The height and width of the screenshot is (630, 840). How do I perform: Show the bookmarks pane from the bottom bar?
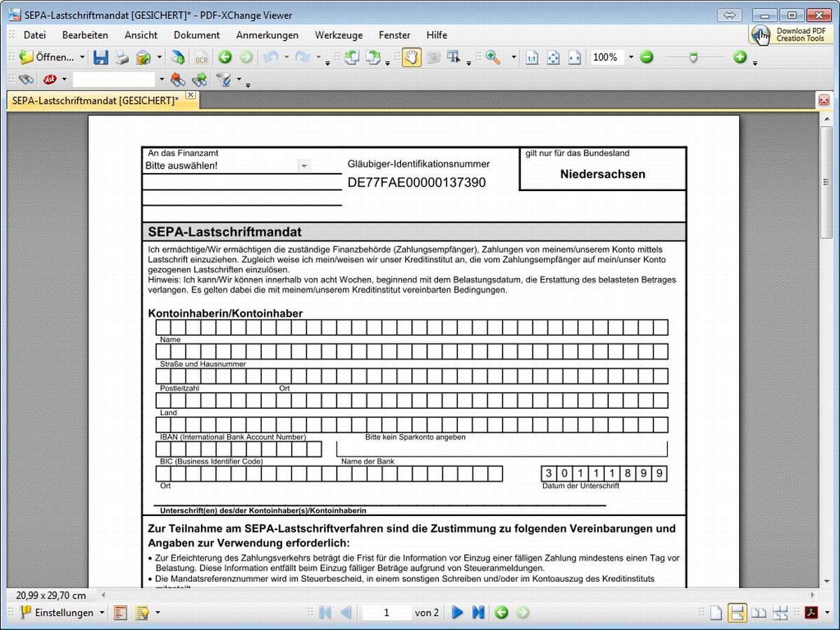pos(121,612)
